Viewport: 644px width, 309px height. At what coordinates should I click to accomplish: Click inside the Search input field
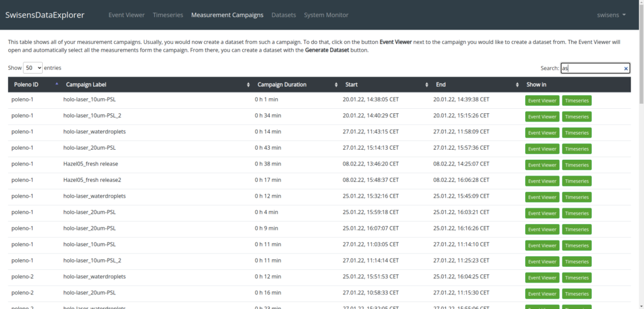[x=590, y=69]
